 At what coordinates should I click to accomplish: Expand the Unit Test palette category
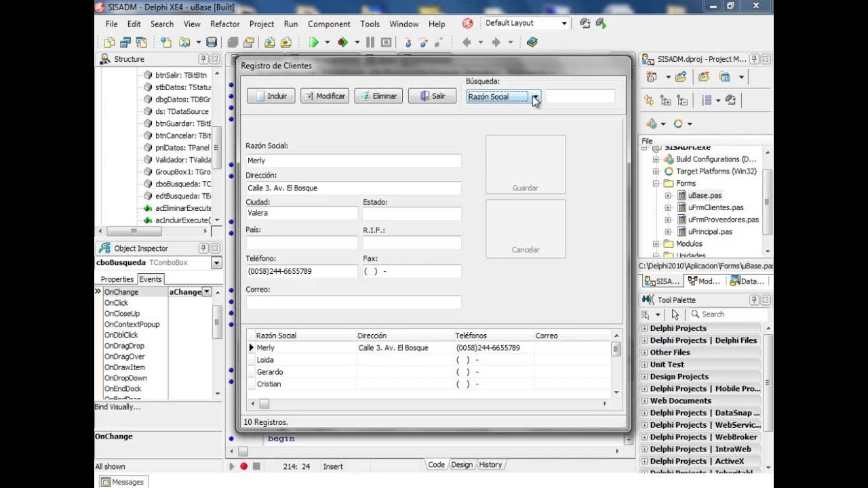point(644,365)
